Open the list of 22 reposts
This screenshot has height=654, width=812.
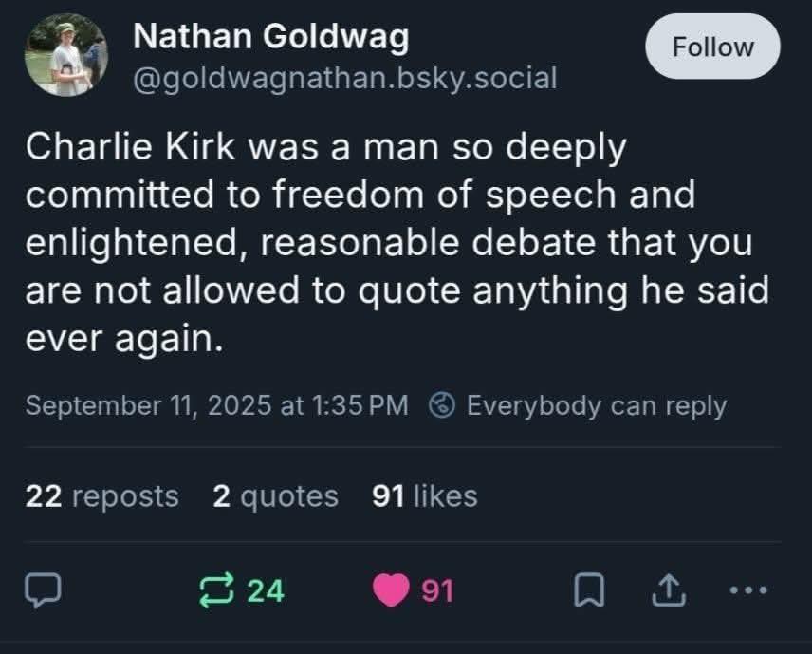click(x=101, y=495)
